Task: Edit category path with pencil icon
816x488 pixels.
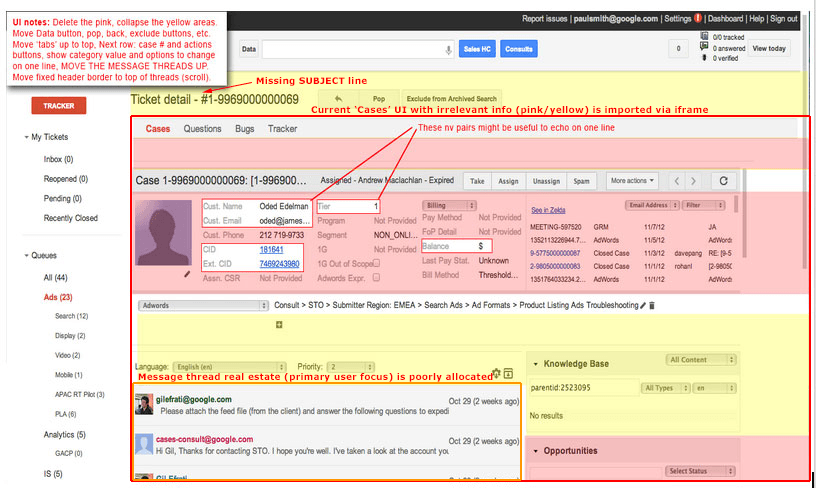Action: tap(643, 305)
